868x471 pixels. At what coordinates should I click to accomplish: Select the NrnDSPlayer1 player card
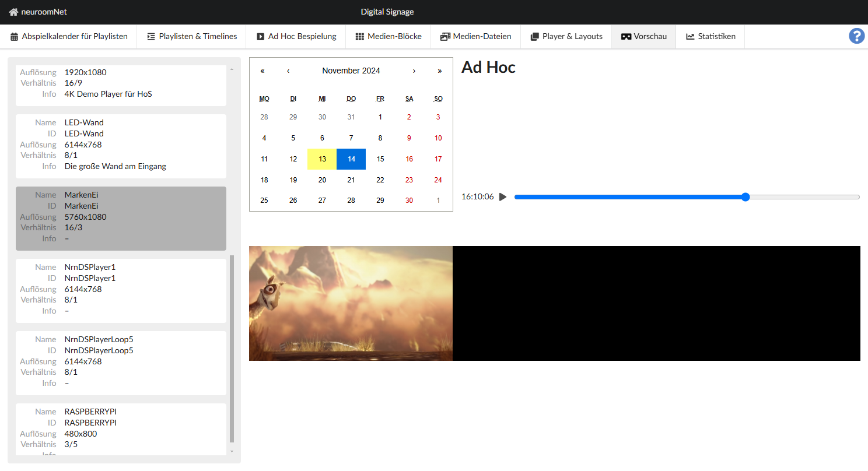tap(121, 290)
